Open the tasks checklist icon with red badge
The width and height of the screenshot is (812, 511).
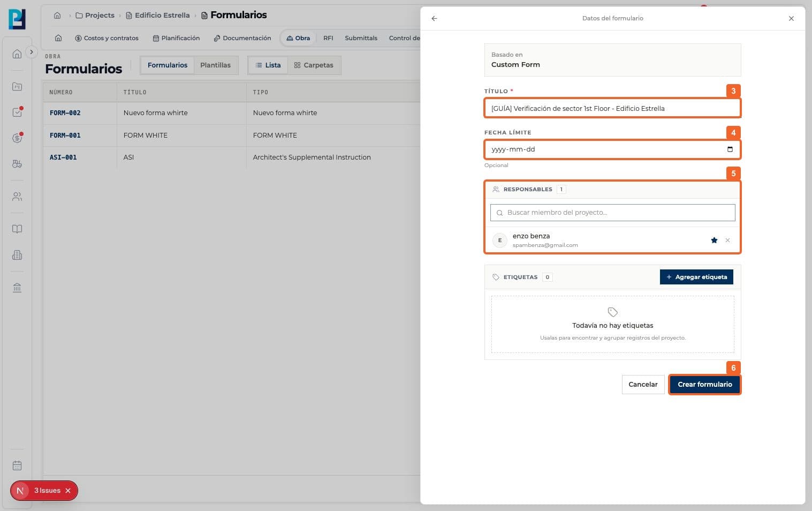[17, 112]
